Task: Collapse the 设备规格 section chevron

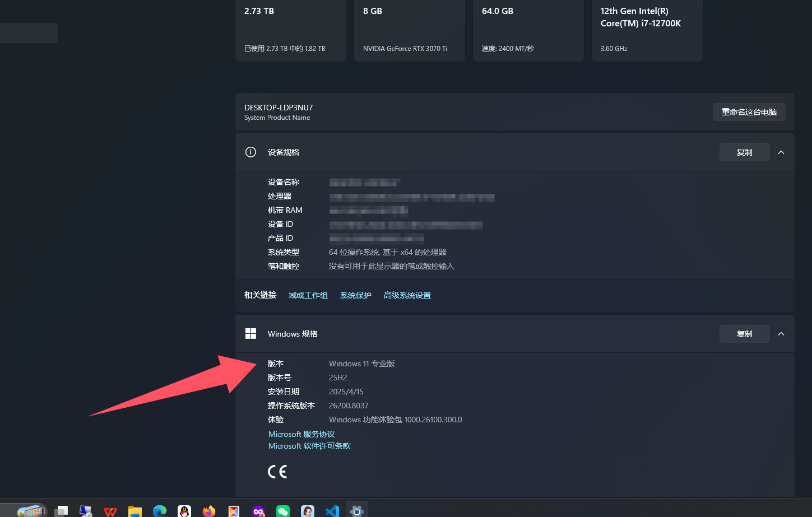Action: coord(781,152)
